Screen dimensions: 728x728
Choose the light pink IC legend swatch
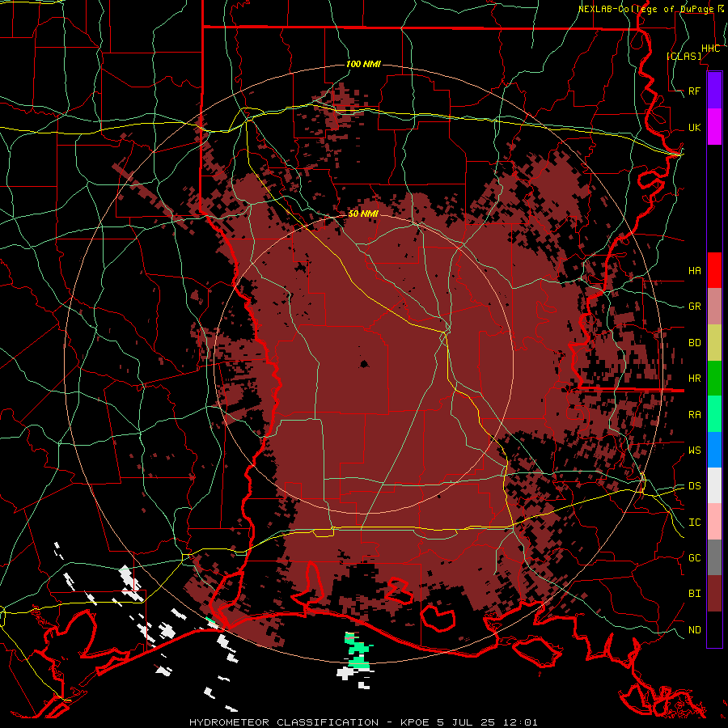[714, 522]
